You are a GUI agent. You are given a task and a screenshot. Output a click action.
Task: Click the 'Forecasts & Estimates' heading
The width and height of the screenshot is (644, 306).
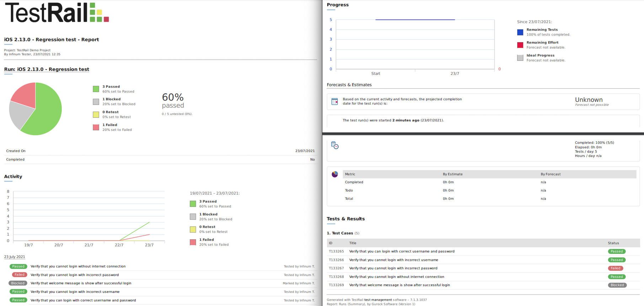[349, 85]
